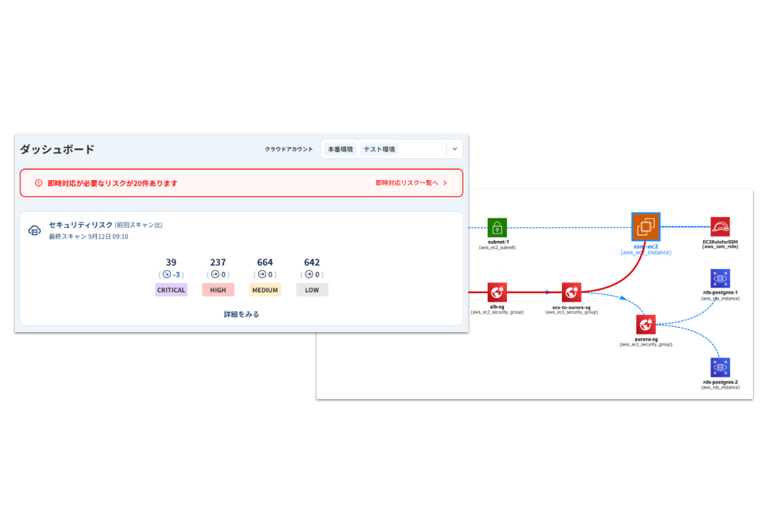Screen dimensions: 767x532
Task: Select the alb-sg security group icon
Action: coord(497,292)
